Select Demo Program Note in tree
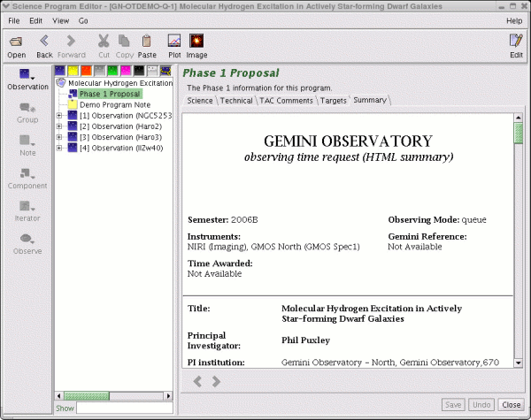The height and width of the screenshot is (420, 531). pyautogui.click(x=115, y=104)
